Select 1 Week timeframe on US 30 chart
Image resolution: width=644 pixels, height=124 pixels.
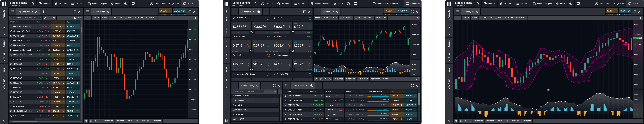tap(96, 18)
